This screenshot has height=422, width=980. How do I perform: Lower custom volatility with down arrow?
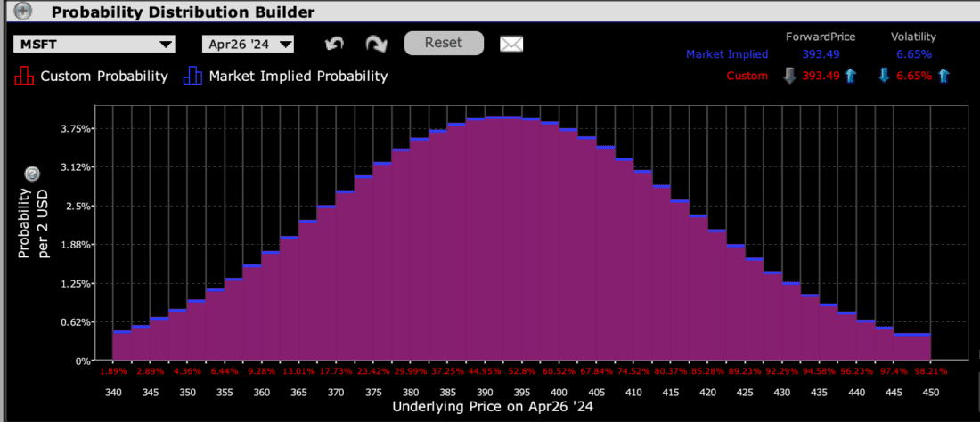click(x=884, y=76)
